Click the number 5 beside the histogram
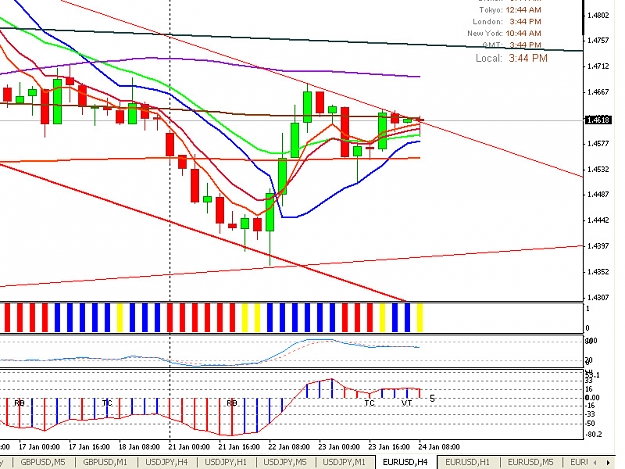The height and width of the screenshot is (469, 625). click(x=432, y=398)
